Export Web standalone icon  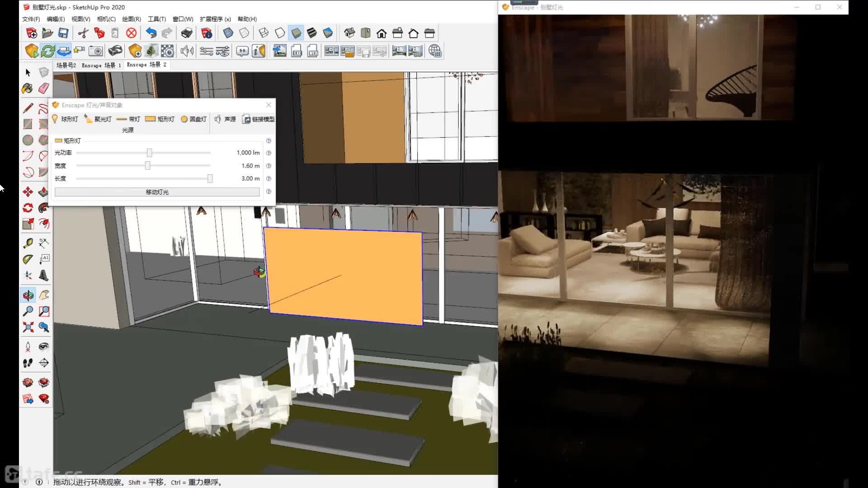[x=313, y=51]
